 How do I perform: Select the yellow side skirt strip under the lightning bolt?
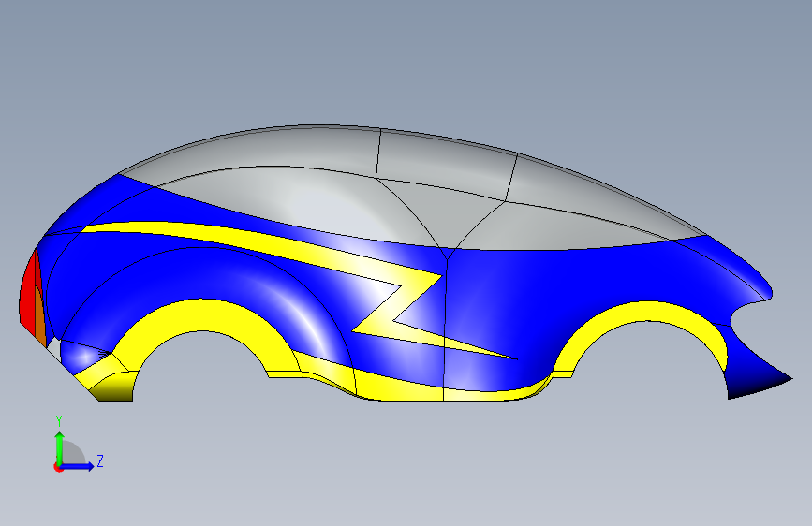click(414, 387)
